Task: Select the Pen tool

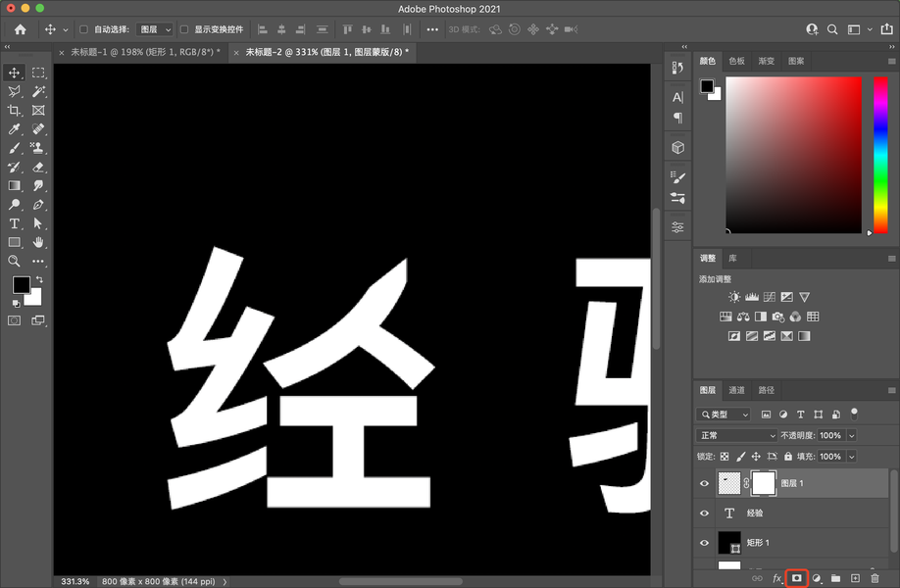Action: [x=38, y=205]
